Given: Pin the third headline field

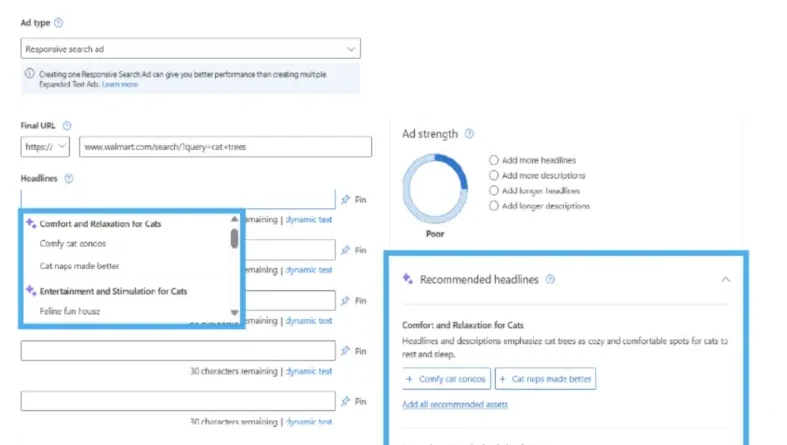Looking at the screenshot, I should pyautogui.click(x=354, y=301).
